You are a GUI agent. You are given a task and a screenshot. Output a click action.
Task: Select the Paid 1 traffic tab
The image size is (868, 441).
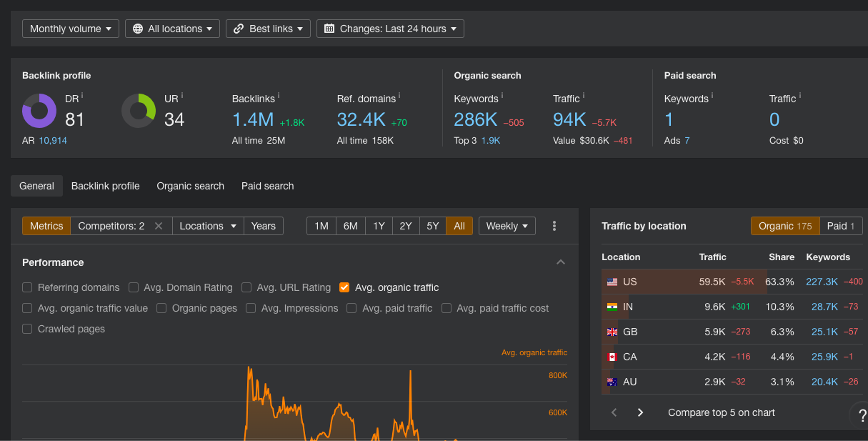(x=841, y=226)
